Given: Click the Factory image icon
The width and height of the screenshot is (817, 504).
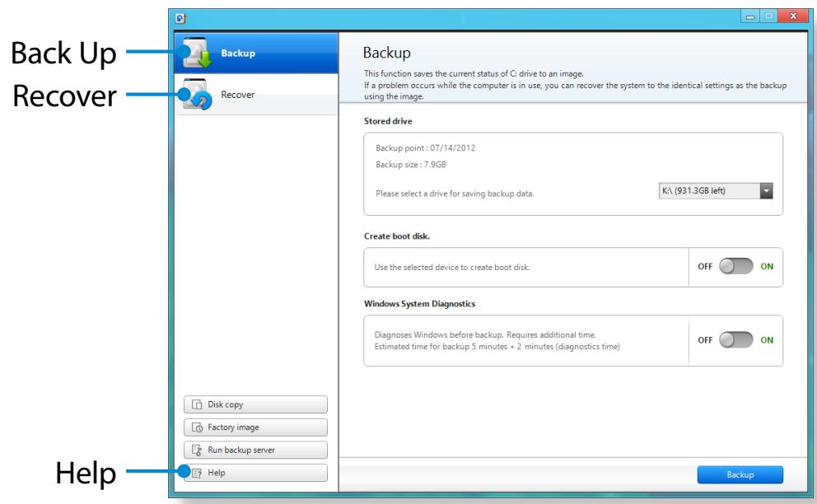Looking at the screenshot, I should [x=197, y=427].
